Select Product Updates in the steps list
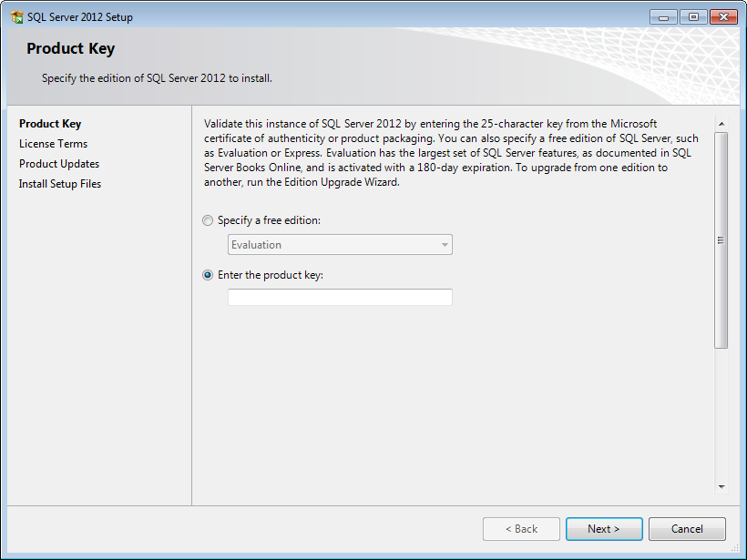Image resolution: width=747 pixels, height=560 pixels. tap(59, 164)
